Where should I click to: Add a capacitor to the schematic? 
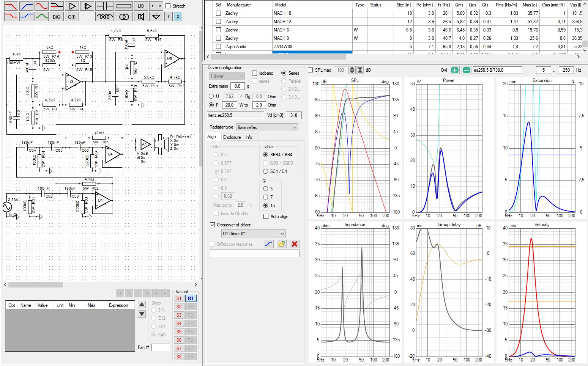pyautogui.click(x=104, y=6)
